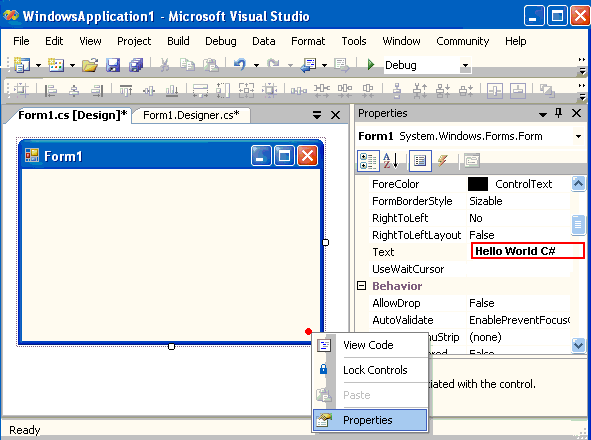The width and height of the screenshot is (591, 440).
Task: Click the Bring to Front layout icon
Action: point(547,90)
